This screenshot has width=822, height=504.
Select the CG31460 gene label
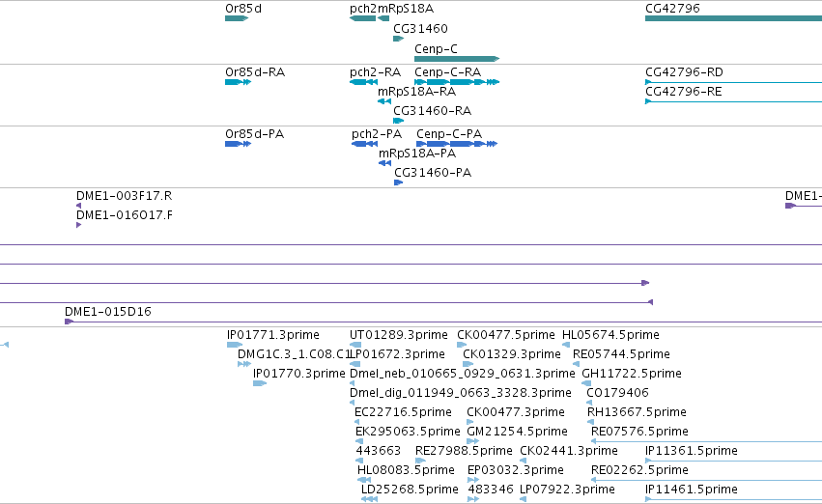420,28
